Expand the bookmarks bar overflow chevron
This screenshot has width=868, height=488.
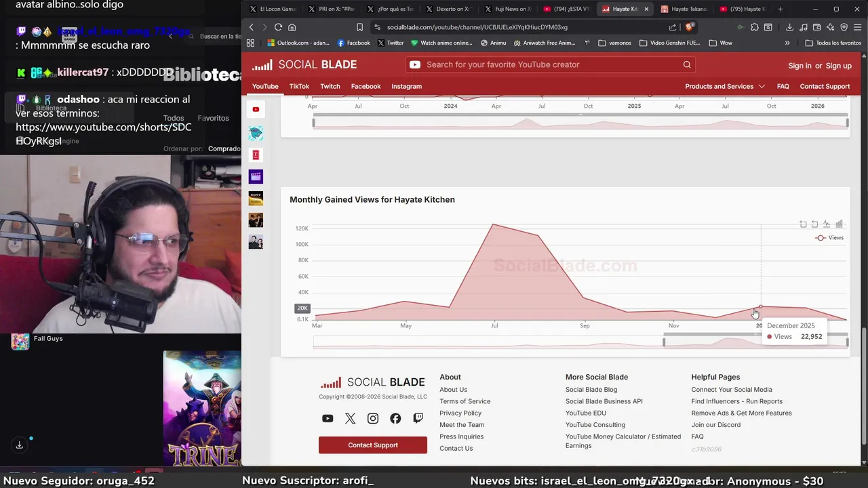point(787,43)
